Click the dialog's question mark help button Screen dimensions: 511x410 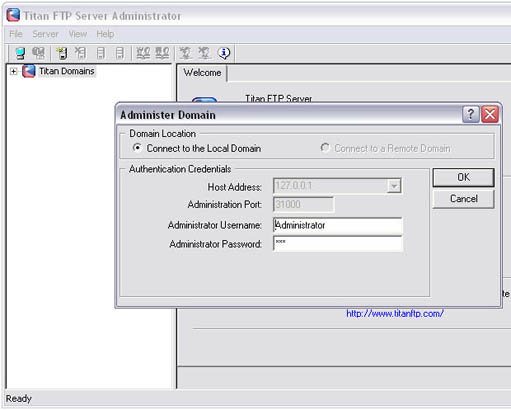tap(471, 114)
